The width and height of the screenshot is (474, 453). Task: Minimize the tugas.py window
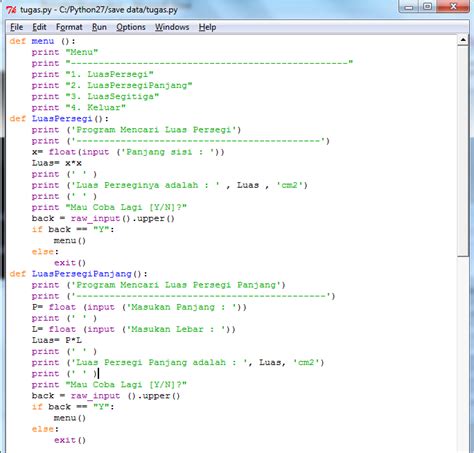click(x=409, y=6)
